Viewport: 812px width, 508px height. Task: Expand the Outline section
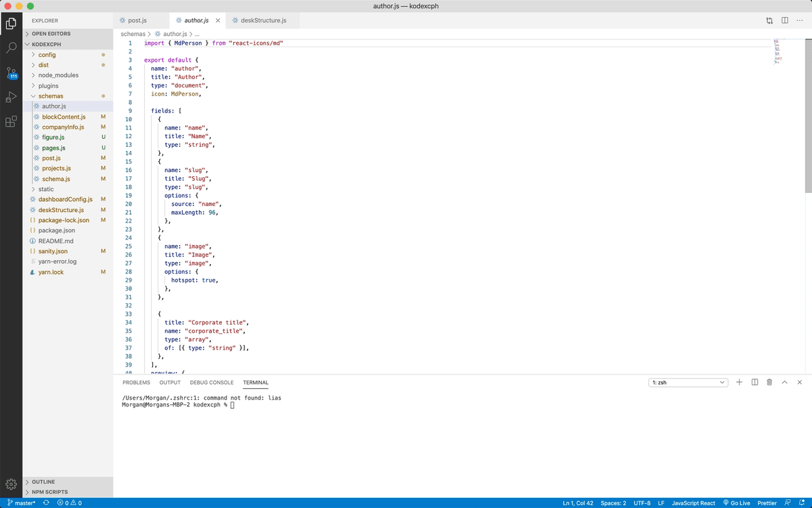[43, 482]
